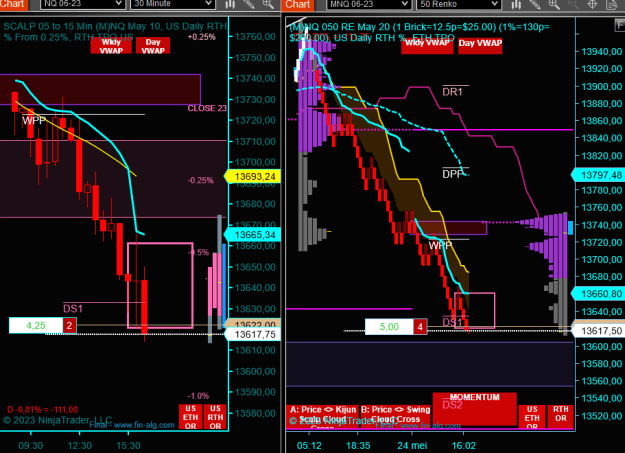
Task: Open drawing tools pencil in NQ chart toolbar
Action: 249,4
